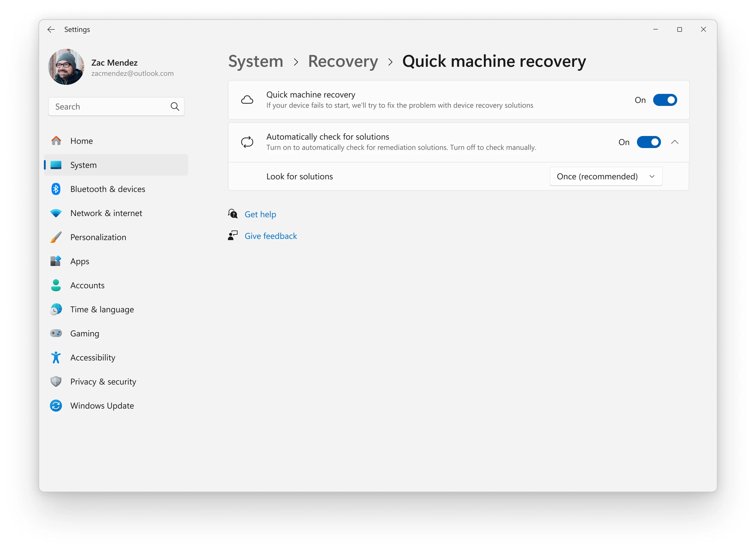Collapse the Automatically check for solutions section
The image size is (756, 550).
click(675, 142)
